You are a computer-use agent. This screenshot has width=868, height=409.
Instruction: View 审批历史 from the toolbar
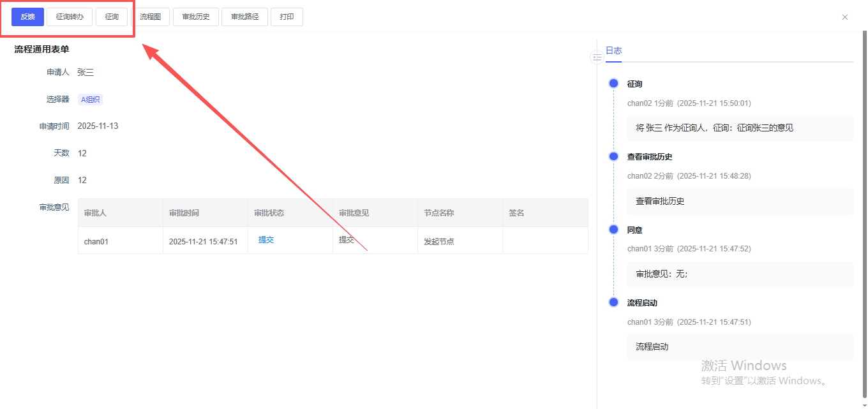196,17
